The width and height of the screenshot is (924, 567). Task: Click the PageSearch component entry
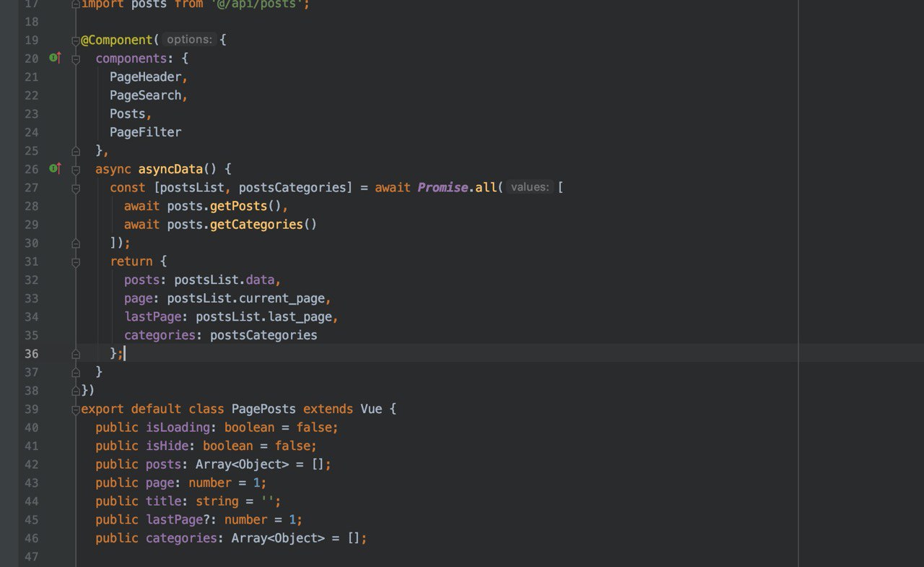(x=146, y=95)
